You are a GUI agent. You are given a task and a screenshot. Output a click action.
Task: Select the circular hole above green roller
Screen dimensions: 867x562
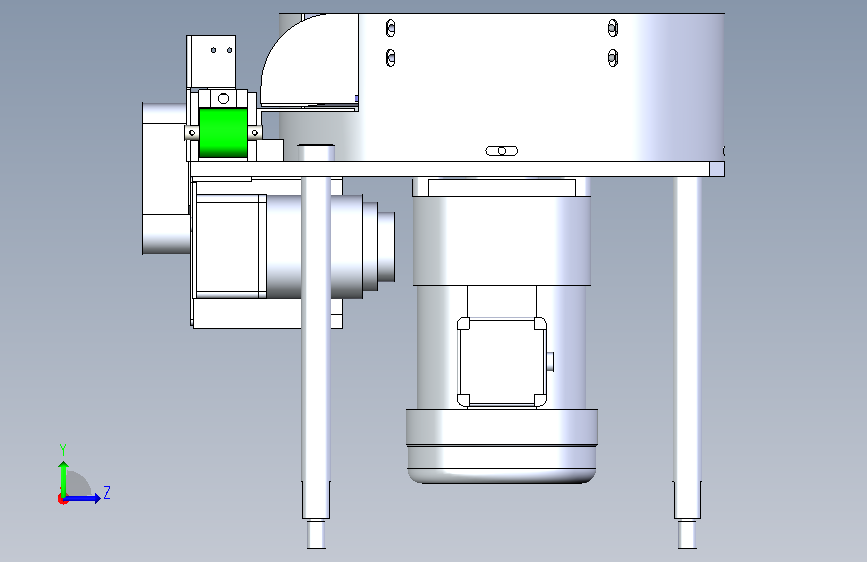click(223, 98)
